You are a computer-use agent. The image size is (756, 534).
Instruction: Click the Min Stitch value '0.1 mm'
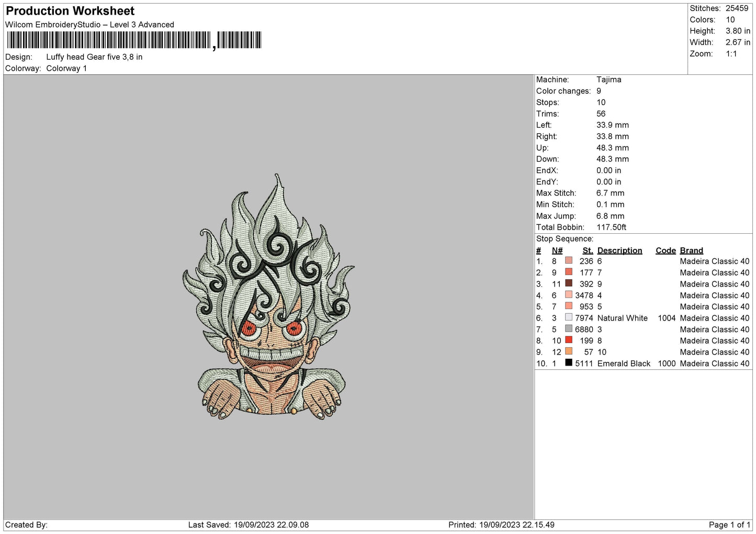pos(611,204)
